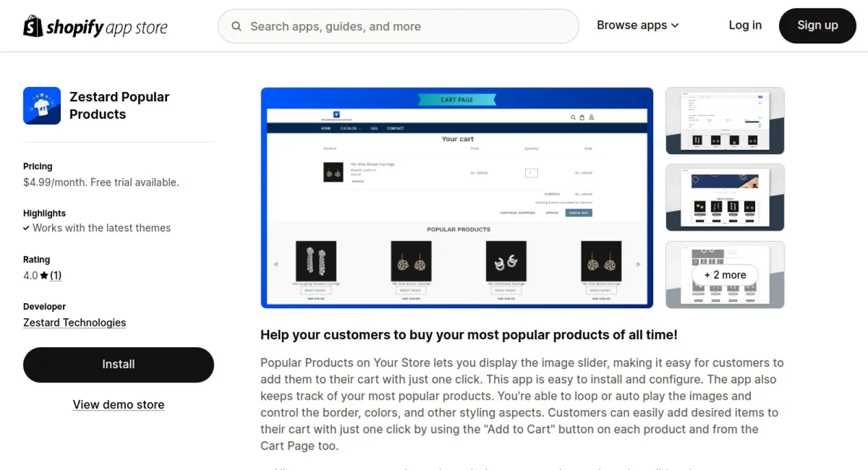Image resolution: width=868 pixels, height=470 pixels.
Task: Click the + 2 more screenshots button
Action: [725, 275]
